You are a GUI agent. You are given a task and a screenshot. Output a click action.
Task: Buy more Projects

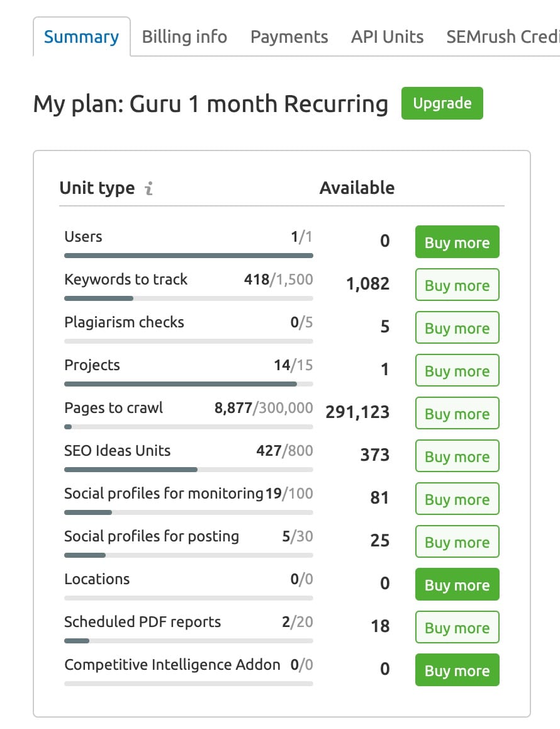457,370
